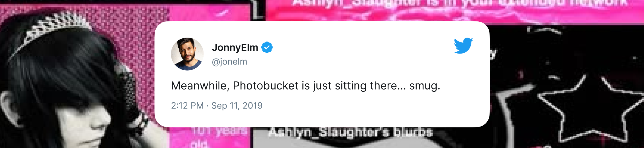Click the blue verified checkmark badge

click(x=267, y=48)
